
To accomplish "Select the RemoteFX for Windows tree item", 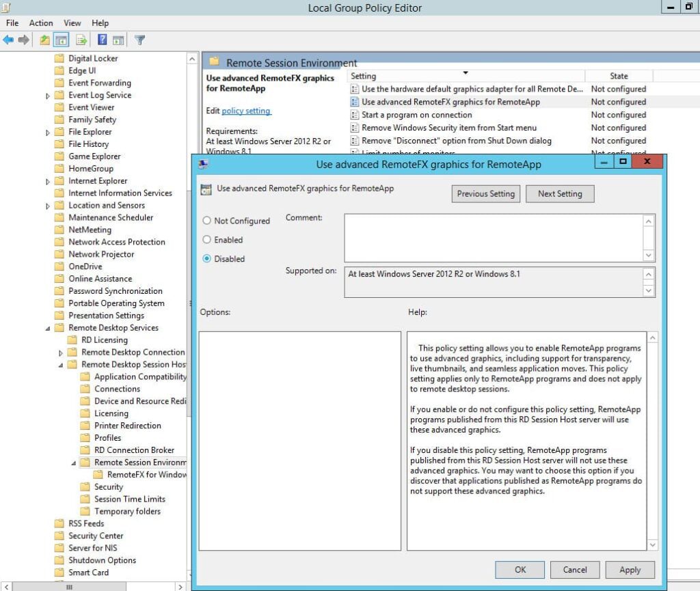I will [x=147, y=475].
